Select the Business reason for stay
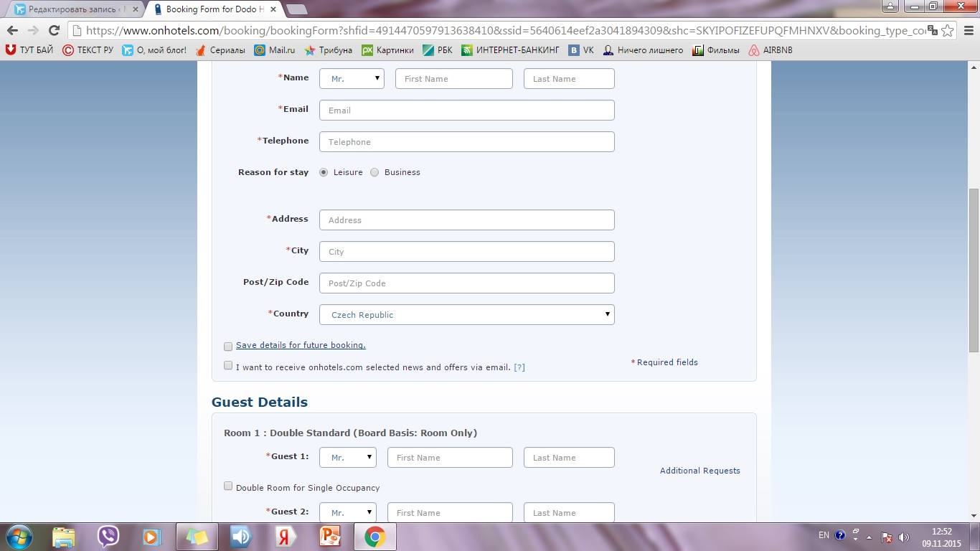The height and width of the screenshot is (551, 980). click(374, 172)
